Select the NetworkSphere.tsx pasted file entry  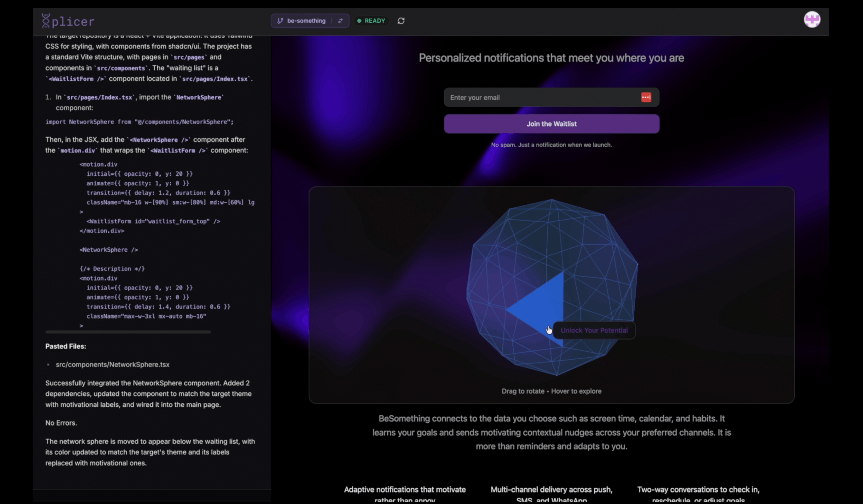112,365
